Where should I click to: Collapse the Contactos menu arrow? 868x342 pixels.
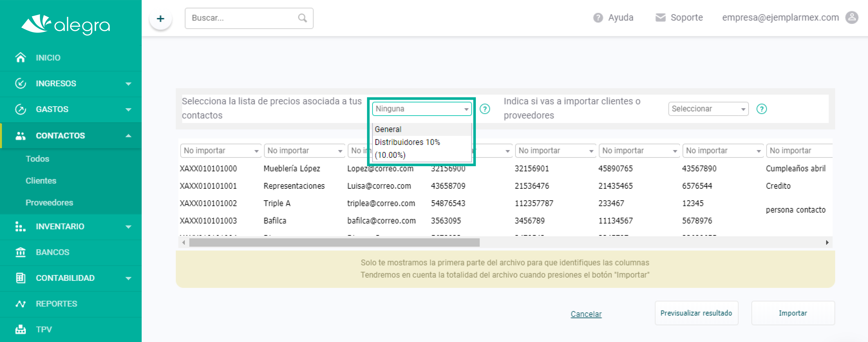128,135
